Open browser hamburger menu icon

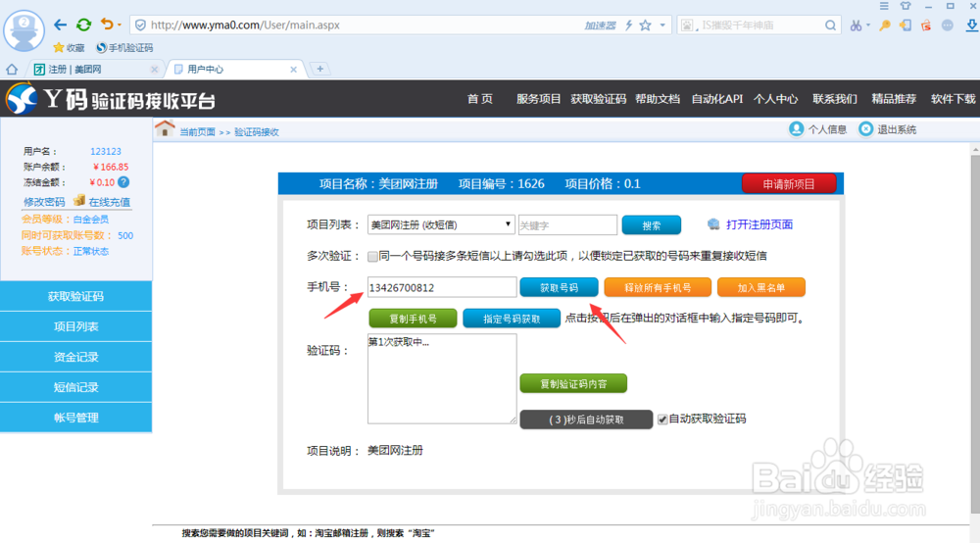[884, 6]
